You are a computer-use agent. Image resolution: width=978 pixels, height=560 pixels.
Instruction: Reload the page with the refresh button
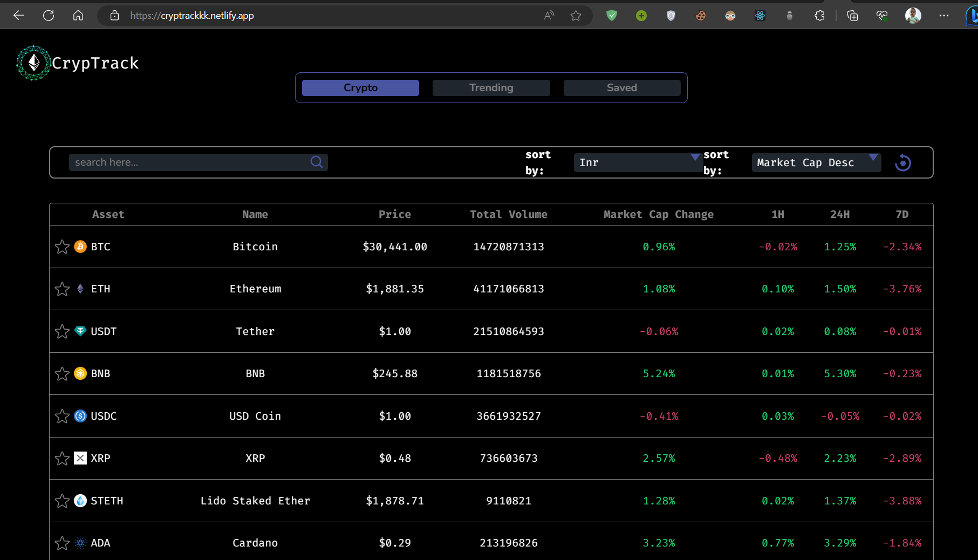tap(49, 16)
